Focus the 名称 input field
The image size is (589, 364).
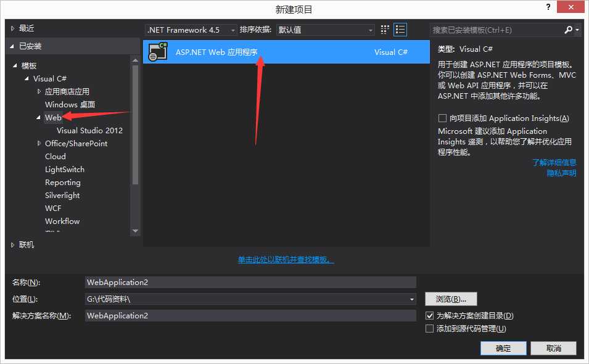250,283
